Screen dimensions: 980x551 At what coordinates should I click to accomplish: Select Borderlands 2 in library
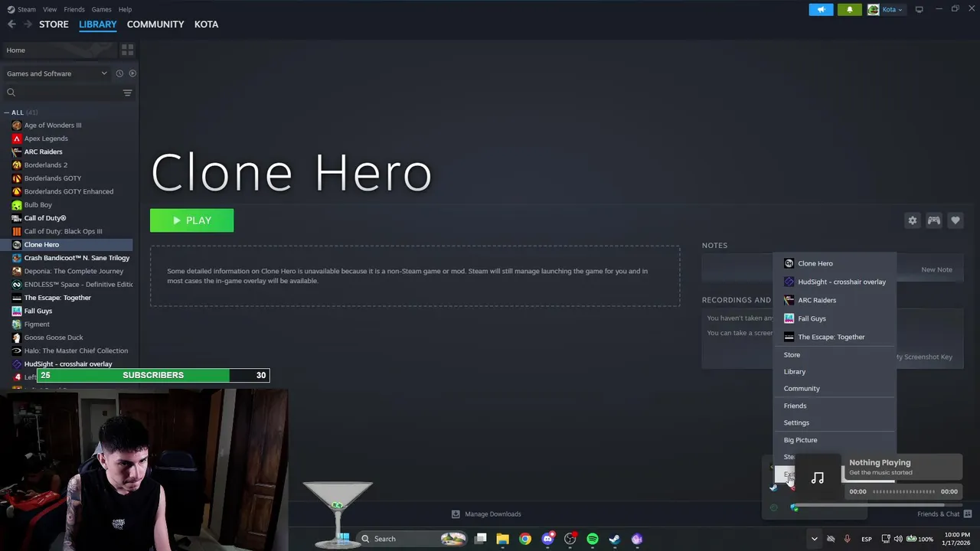click(46, 165)
